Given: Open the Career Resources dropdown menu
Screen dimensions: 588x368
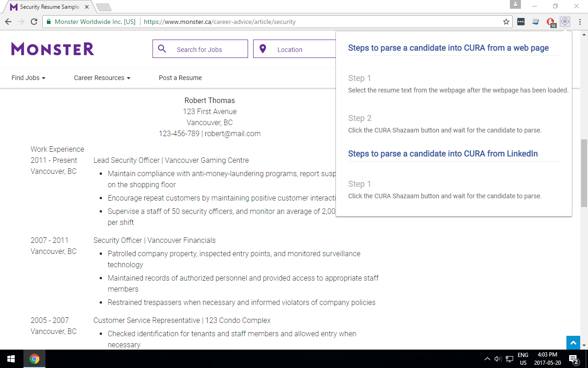Looking at the screenshot, I should 102,78.
